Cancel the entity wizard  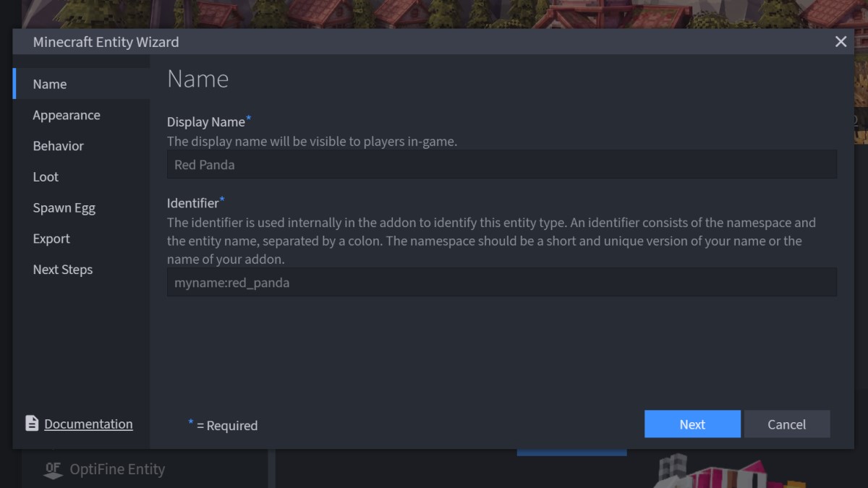(x=786, y=424)
